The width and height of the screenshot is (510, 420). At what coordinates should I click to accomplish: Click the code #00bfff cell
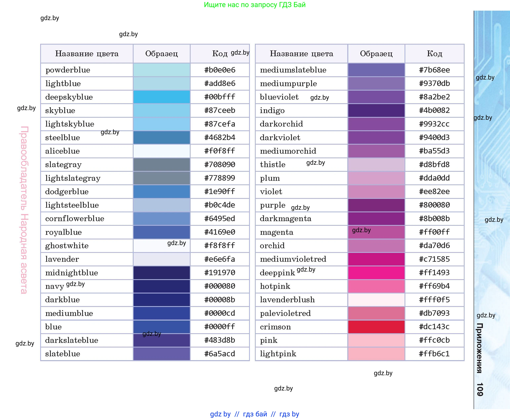[220, 97]
